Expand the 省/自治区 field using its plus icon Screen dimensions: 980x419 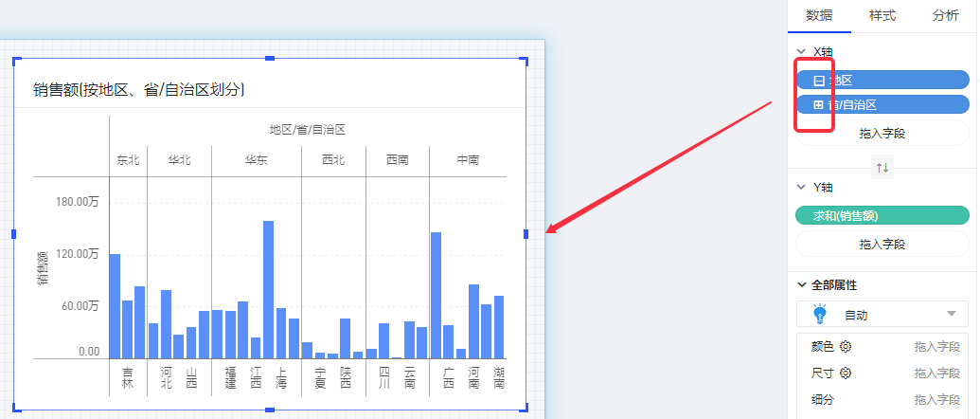coord(818,104)
